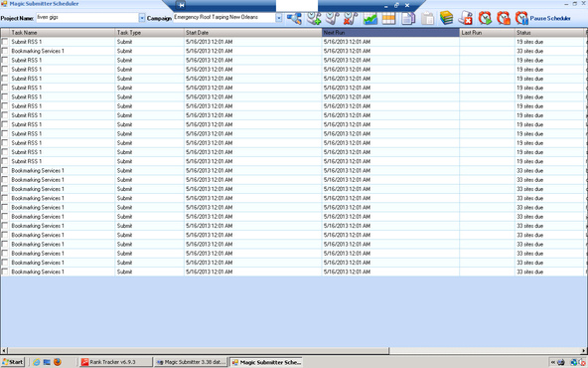Click the horizontal scrollbar thumb
Viewport: 588px width, 368px height.
[198, 351]
